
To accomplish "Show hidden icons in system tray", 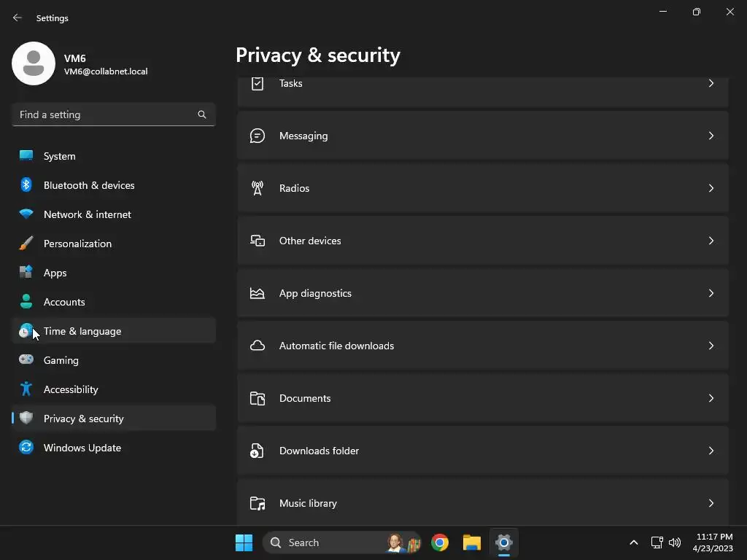I will pos(633,542).
